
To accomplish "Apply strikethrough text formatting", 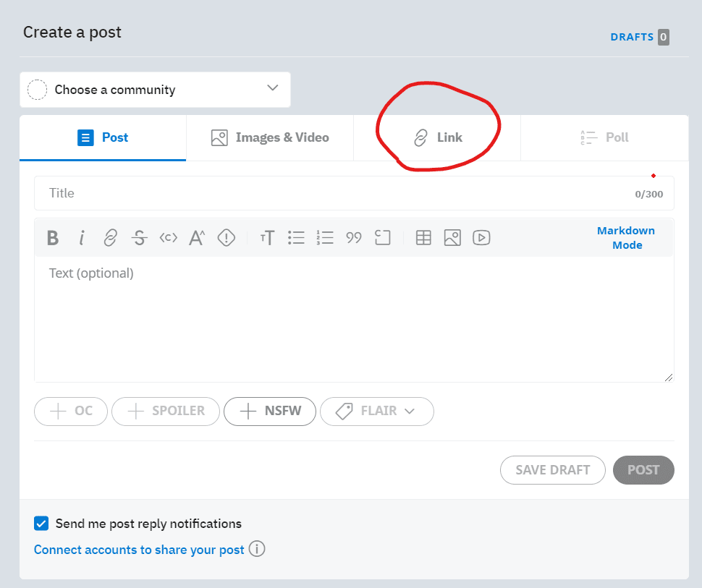I will pos(140,238).
